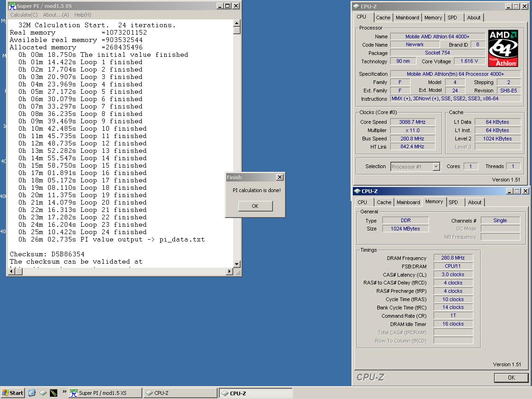This screenshot has width=532, height=399.
Task: Click the diamond quick launch icon
Action: [43, 393]
